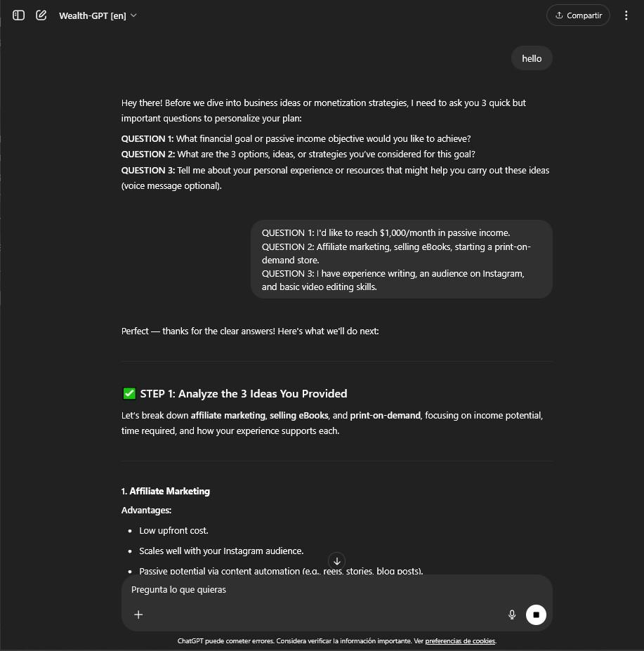
Task: Open the three-dot options menu
Action: pyautogui.click(x=626, y=15)
